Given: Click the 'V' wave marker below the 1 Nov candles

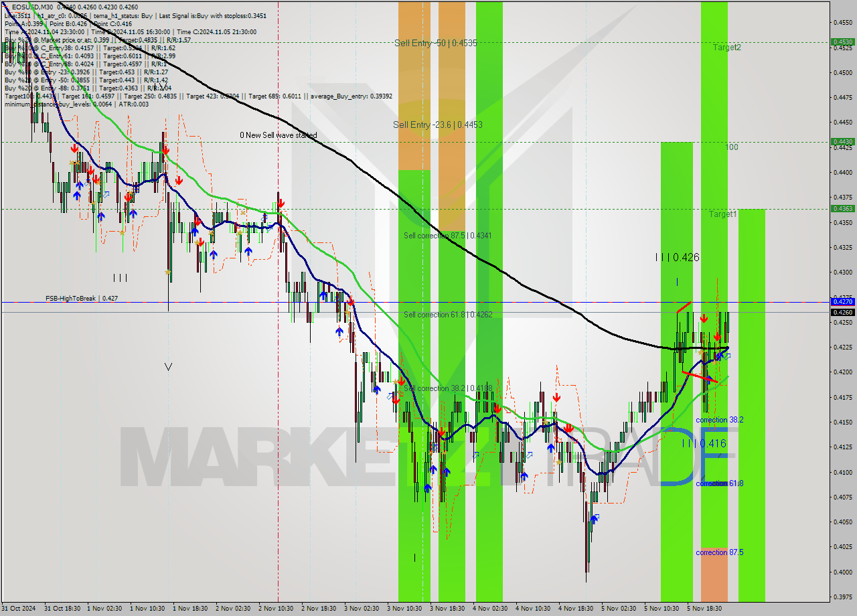Looking at the screenshot, I should [x=168, y=367].
